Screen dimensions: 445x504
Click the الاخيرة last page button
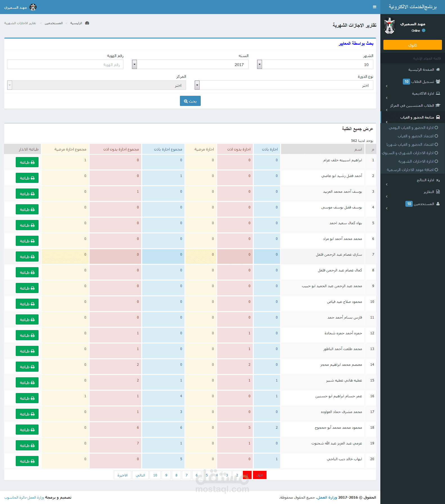click(123, 475)
